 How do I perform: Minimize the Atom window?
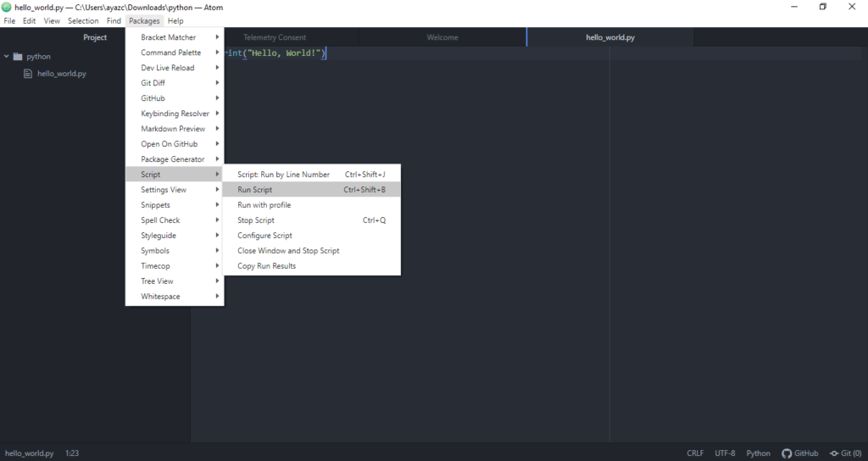794,7
